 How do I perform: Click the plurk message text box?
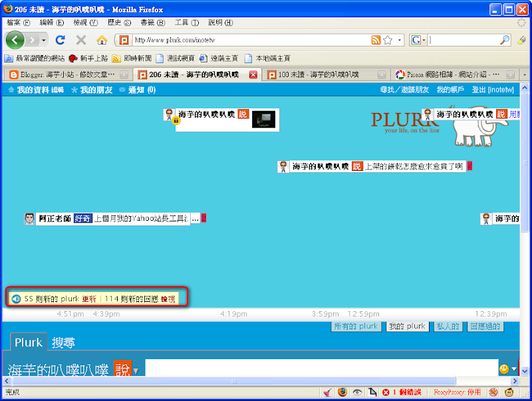pos(321,368)
